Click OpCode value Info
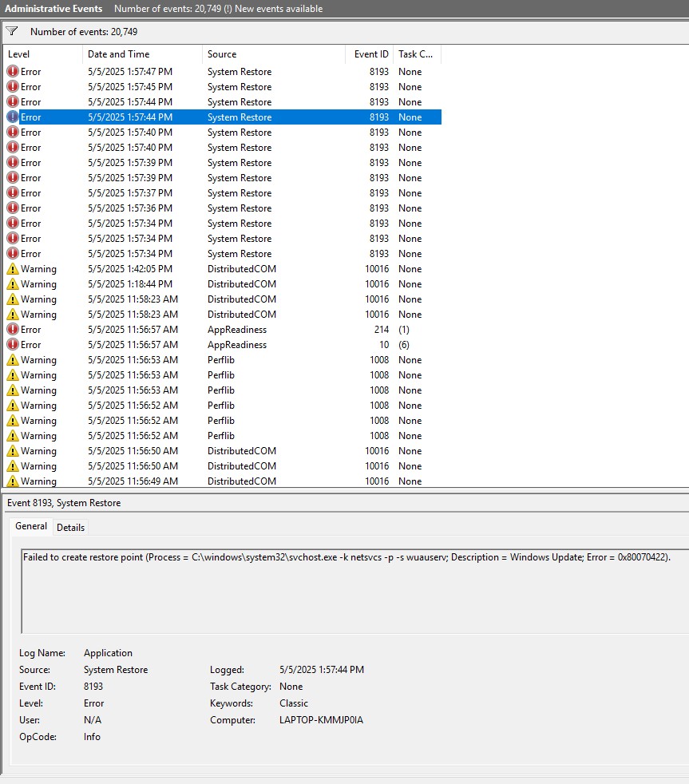Image resolution: width=689 pixels, height=784 pixels. click(92, 737)
